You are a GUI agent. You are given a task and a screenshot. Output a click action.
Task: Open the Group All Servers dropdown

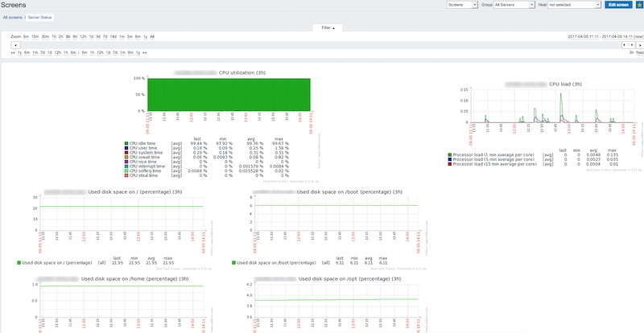(514, 5)
